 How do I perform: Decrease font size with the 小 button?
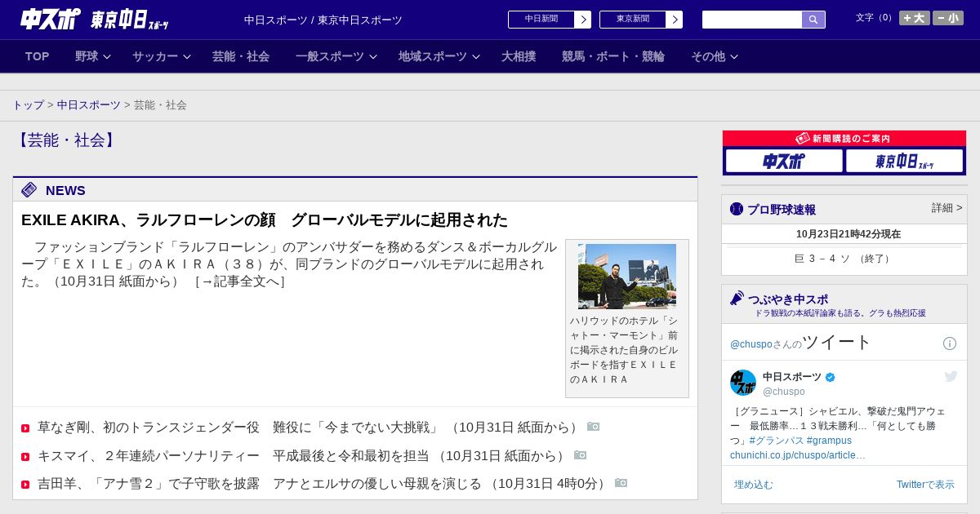click(948, 18)
